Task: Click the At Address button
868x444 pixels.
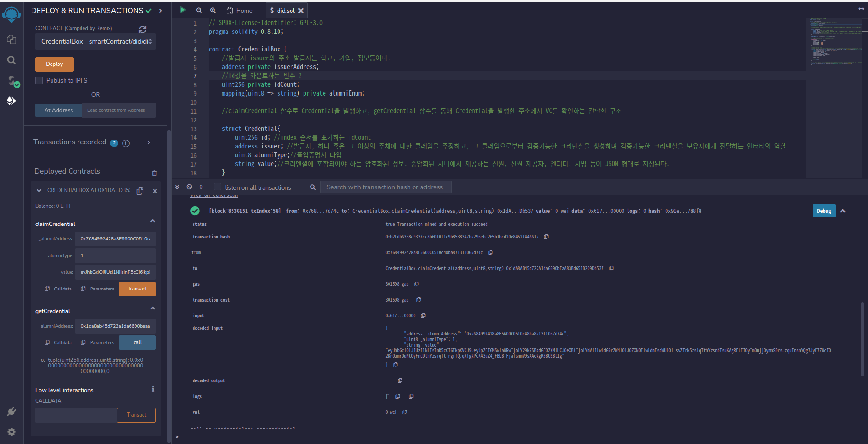Action: [58, 110]
